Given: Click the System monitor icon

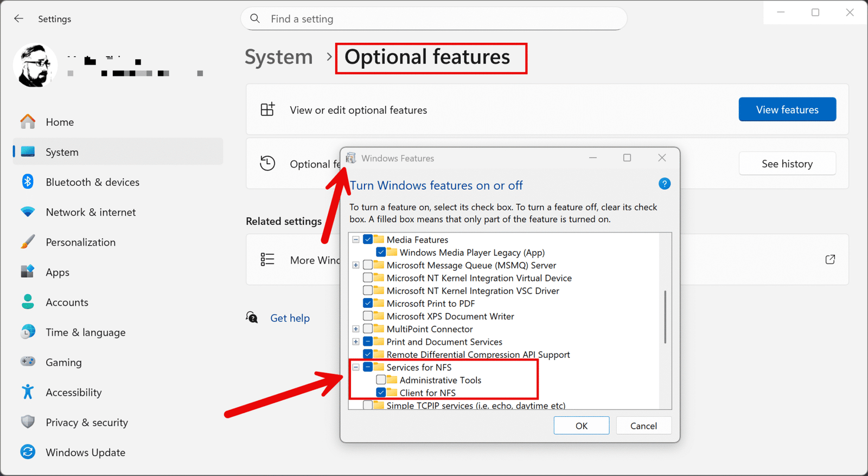Looking at the screenshot, I should pyautogui.click(x=28, y=152).
